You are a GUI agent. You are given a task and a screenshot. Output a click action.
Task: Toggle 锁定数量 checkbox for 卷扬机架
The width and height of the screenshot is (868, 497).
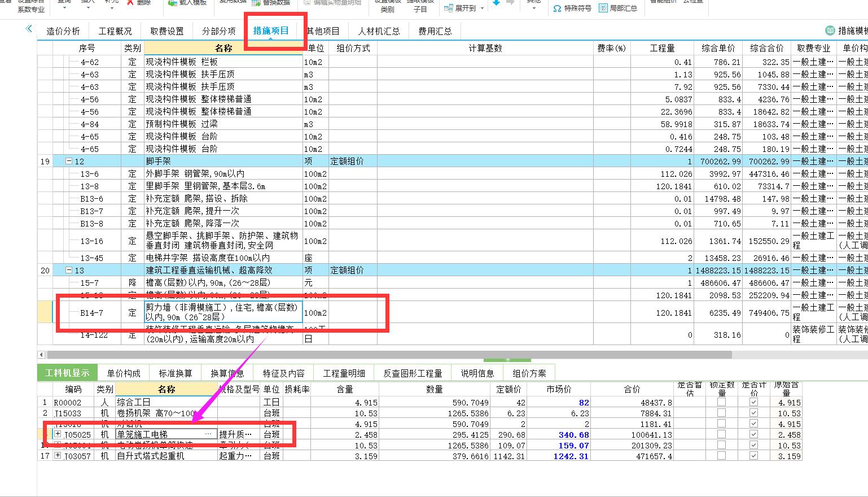(721, 413)
